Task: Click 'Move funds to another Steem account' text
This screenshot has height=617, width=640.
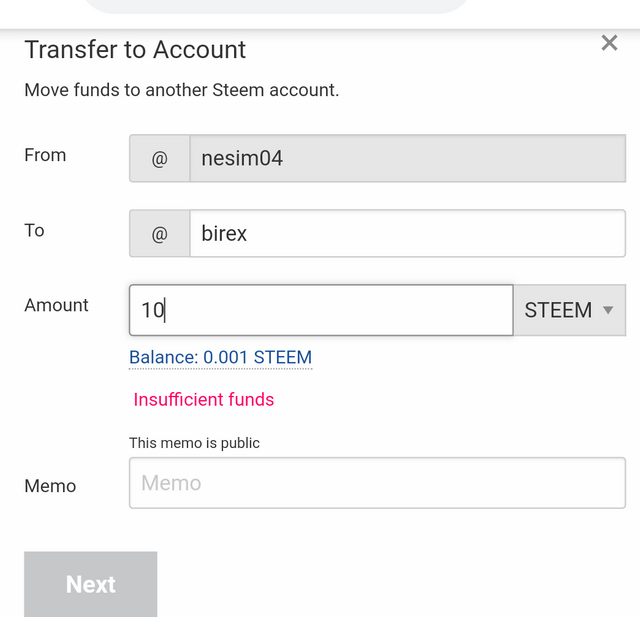Action: [x=182, y=90]
